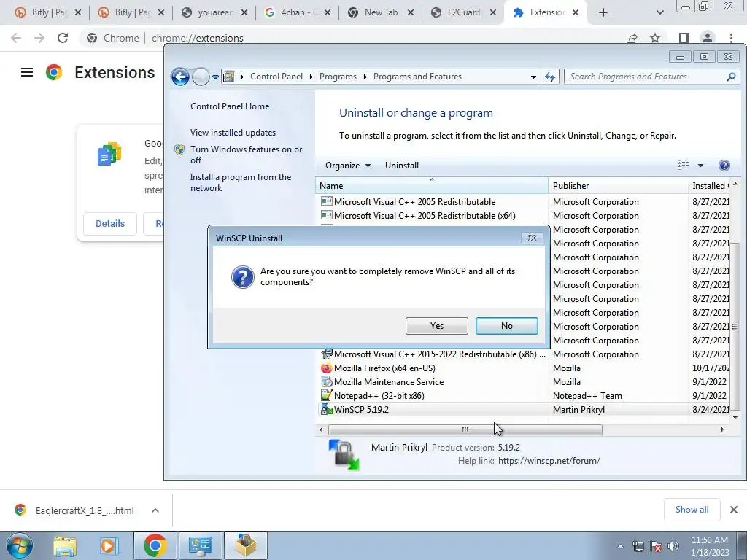747x560 pixels.
Task: Click Details button on Chrome extension card
Action: click(110, 224)
